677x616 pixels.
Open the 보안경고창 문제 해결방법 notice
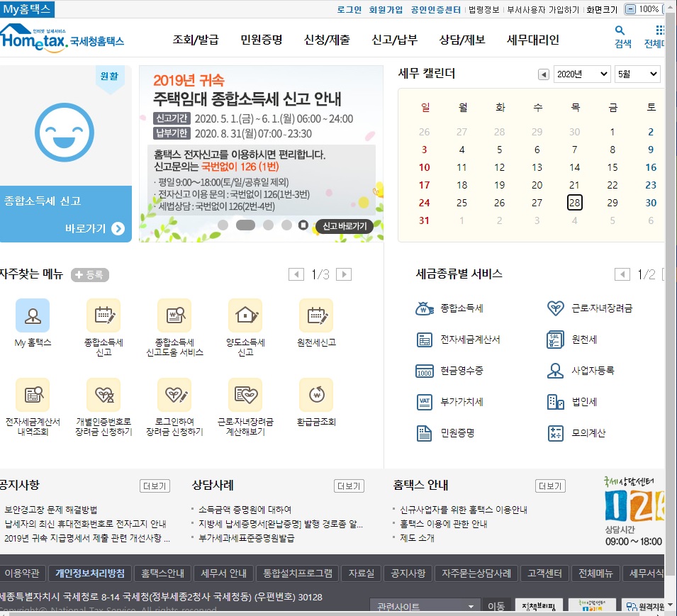50,510
